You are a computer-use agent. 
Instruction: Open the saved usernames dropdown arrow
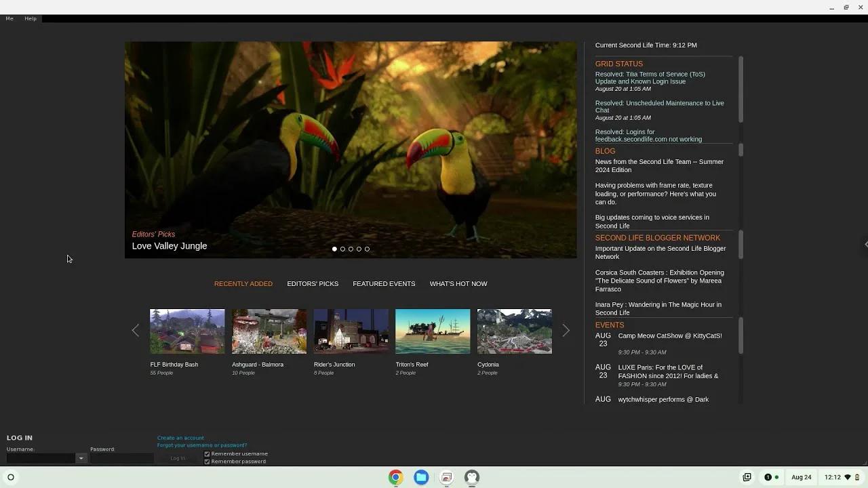coord(81,458)
